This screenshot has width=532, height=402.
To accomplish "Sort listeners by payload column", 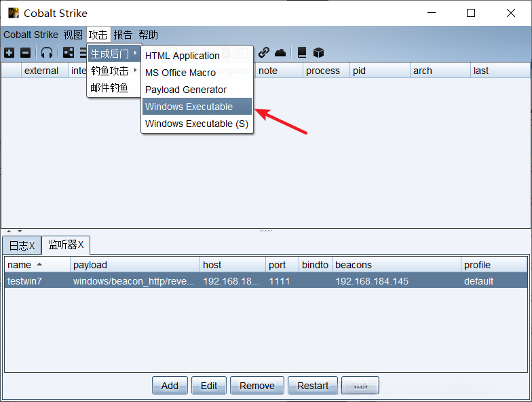I will [x=135, y=265].
